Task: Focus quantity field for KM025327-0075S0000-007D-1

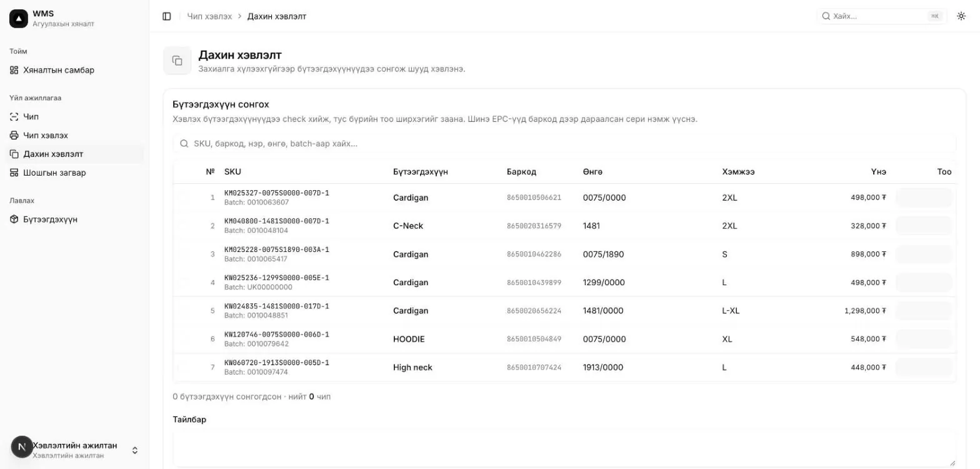Action: pos(924,198)
